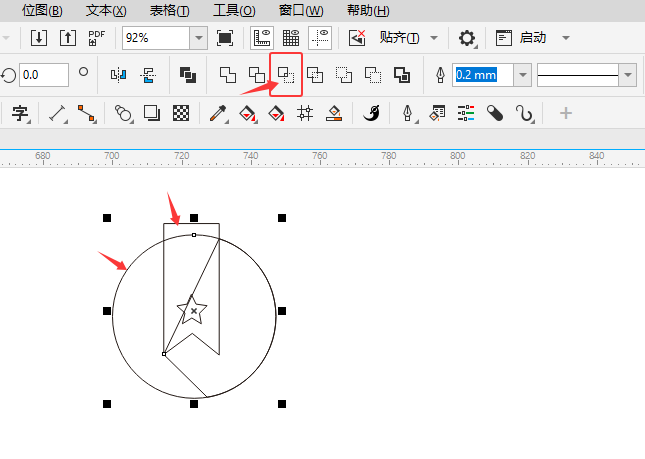This screenshot has height=459, width=645.
Task: Click the outline pen icon beside width field
Action: coord(440,75)
